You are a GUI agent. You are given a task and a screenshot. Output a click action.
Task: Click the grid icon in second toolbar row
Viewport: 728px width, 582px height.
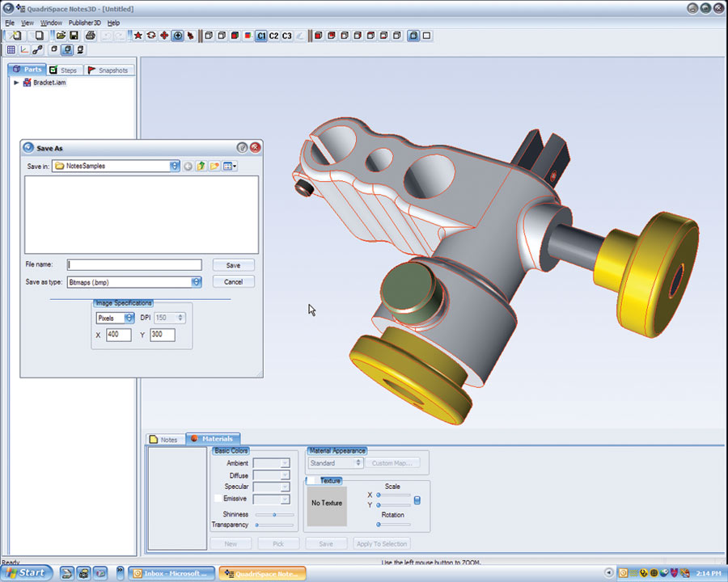[x=11, y=50]
